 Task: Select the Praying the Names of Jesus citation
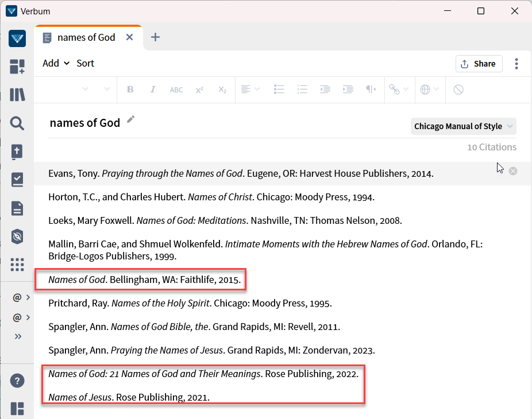pos(212,350)
